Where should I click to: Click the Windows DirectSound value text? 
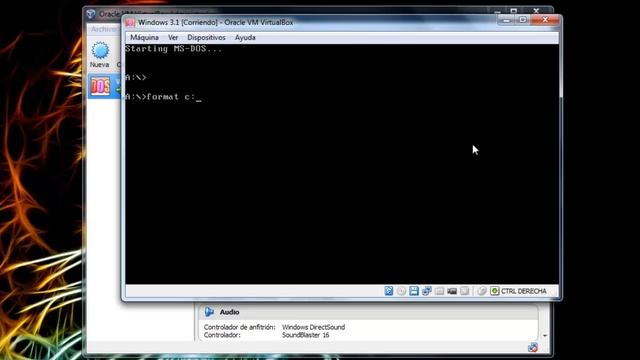pos(313,327)
